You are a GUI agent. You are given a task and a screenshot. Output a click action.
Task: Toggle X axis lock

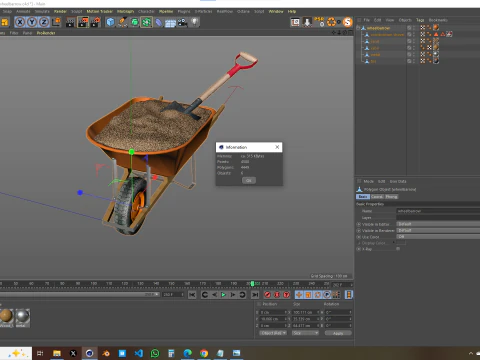click(20, 22)
